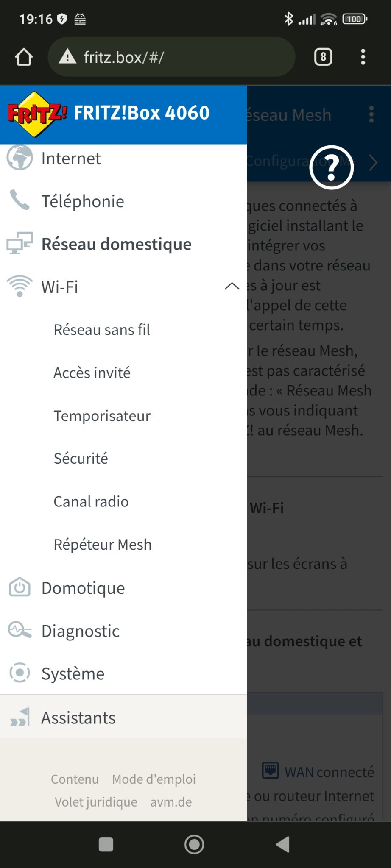Open the Accès invité settings
The image size is (391, 868).
tap(92, 373)
